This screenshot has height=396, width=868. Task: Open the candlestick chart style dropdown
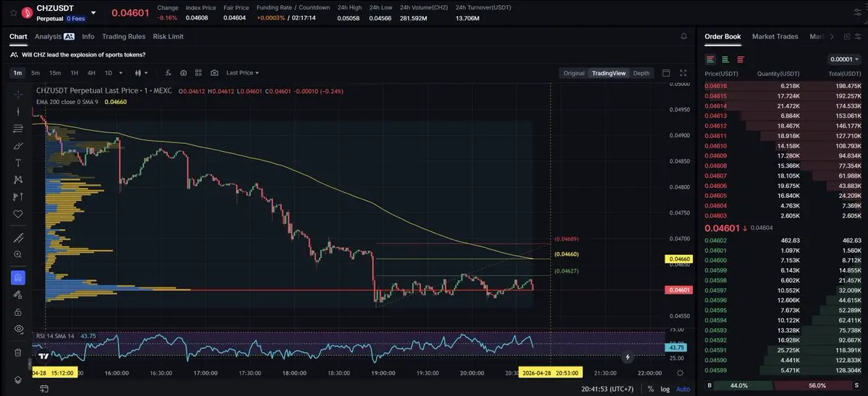(141, 73)
